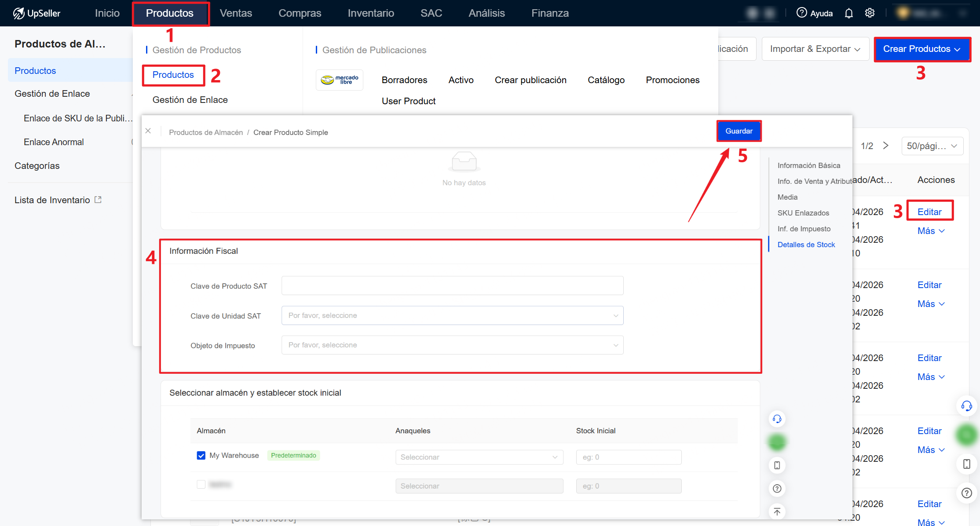This screenshot has height=526, width=980.
Task: Select the Mercado Libre channel logo
Action: click(x=339, y=80)
